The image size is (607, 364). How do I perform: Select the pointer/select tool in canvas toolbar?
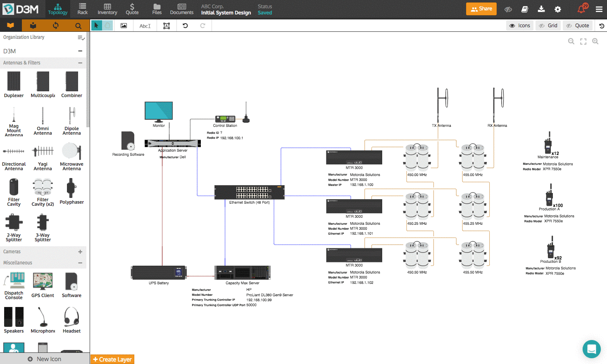96,25
